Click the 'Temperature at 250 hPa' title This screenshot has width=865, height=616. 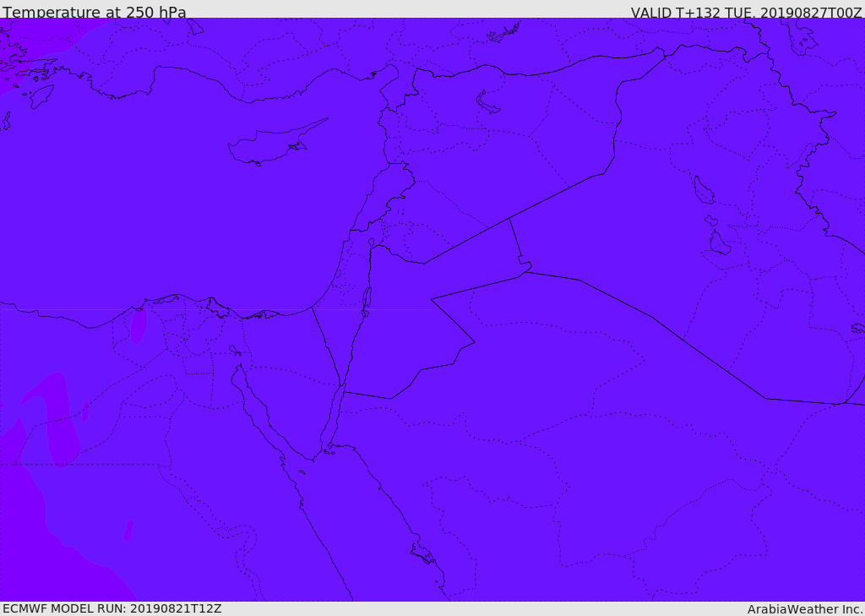coord(95,12)
